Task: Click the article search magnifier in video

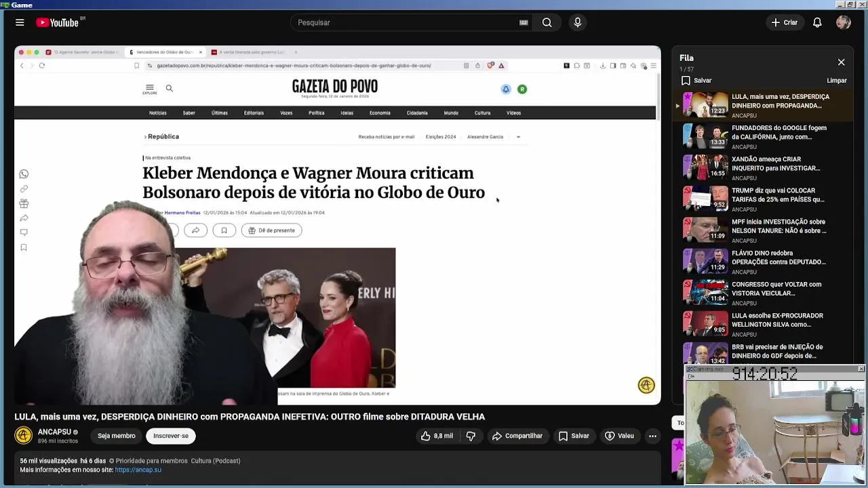Action: (170, 88)
